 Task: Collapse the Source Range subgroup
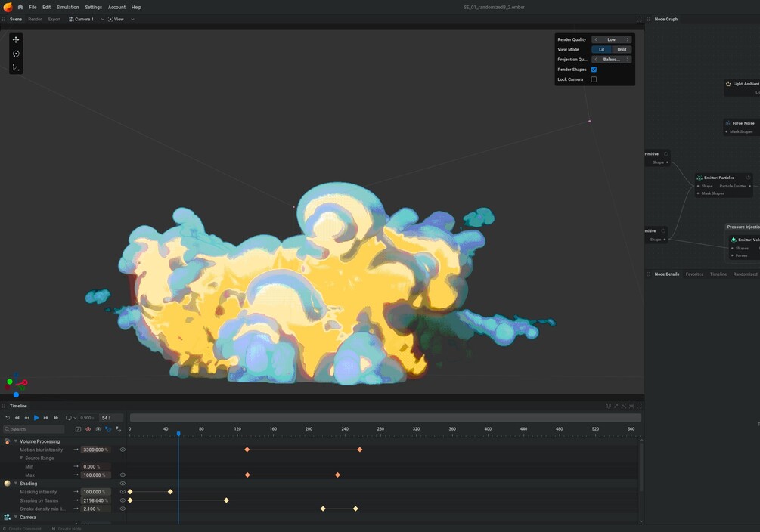[21, 459]
